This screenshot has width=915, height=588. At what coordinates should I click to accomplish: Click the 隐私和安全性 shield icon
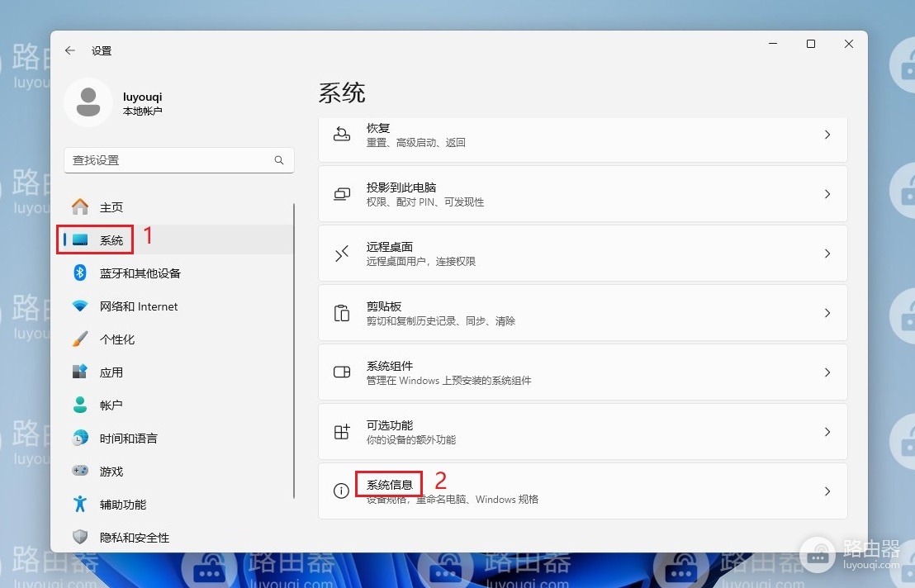click(x=80, y=537)
